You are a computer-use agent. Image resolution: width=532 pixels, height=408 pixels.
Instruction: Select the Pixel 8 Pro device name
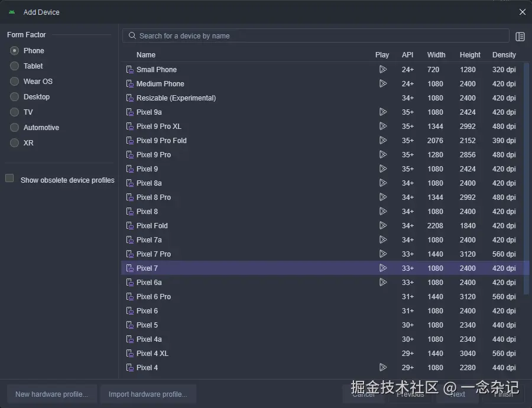click(x=153, y=197)
